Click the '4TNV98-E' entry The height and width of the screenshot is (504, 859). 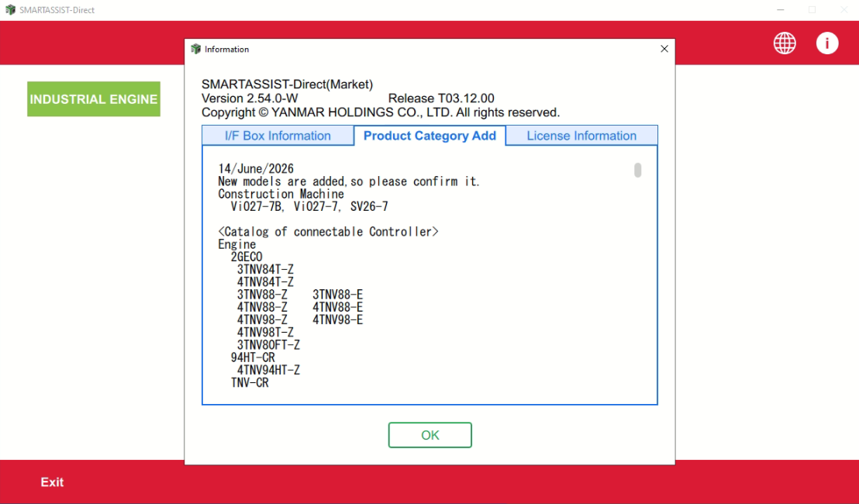click(337, 320)
